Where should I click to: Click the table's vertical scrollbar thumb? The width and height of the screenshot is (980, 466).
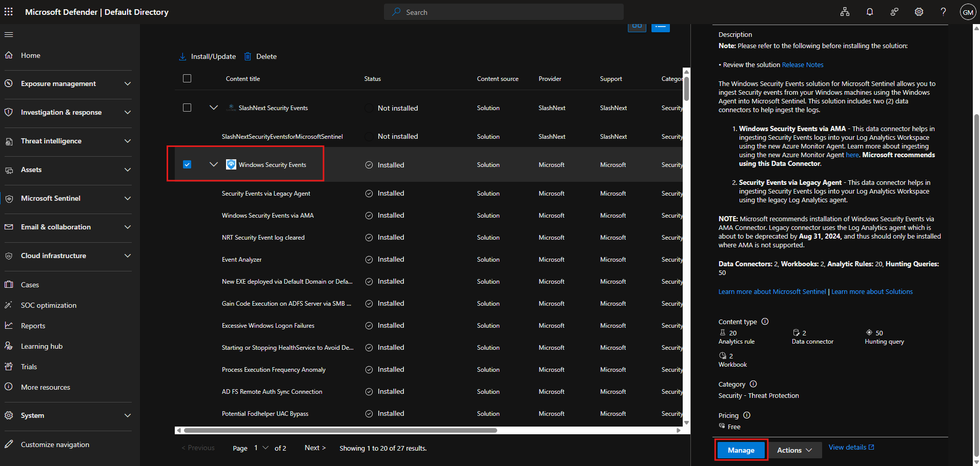pyautogui.click(x=686, y=89)
